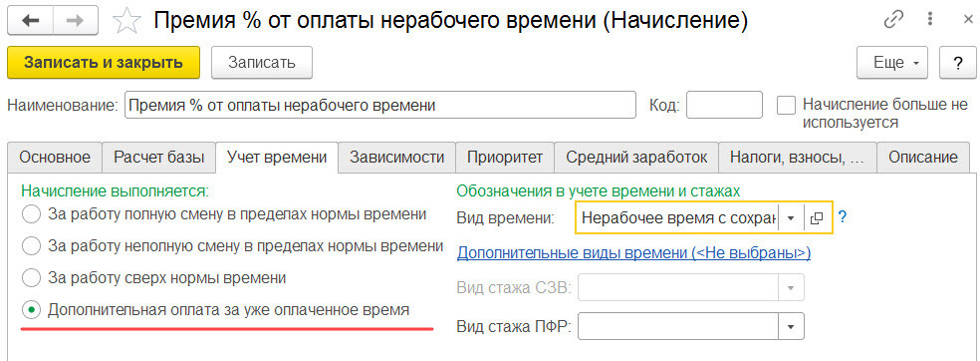Click the Записать и закрыть button

104,63
